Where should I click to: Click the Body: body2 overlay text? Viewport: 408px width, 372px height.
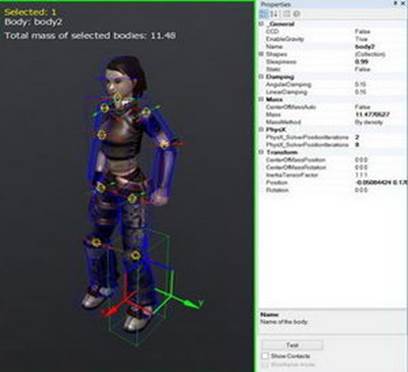[33, 22]
